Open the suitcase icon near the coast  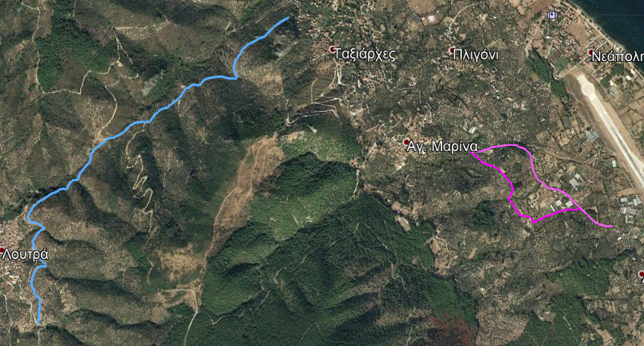(553, 15)
